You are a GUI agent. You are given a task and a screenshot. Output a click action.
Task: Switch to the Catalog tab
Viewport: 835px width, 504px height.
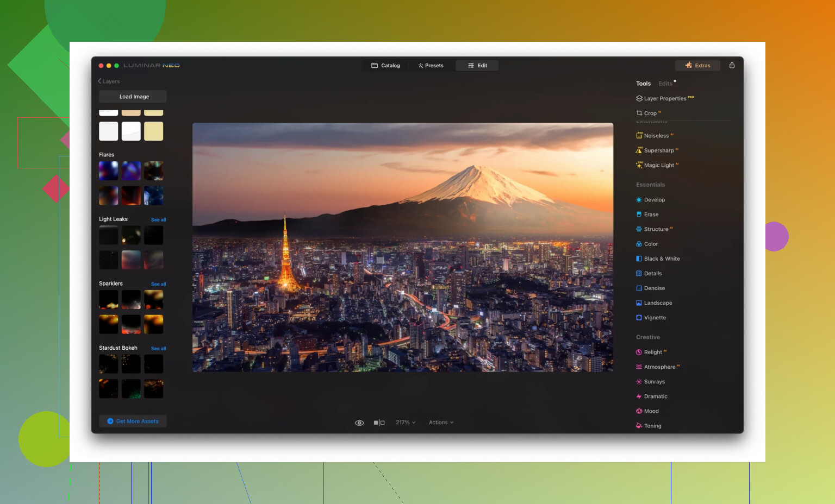pyautogui.click(x=385, y=66)
